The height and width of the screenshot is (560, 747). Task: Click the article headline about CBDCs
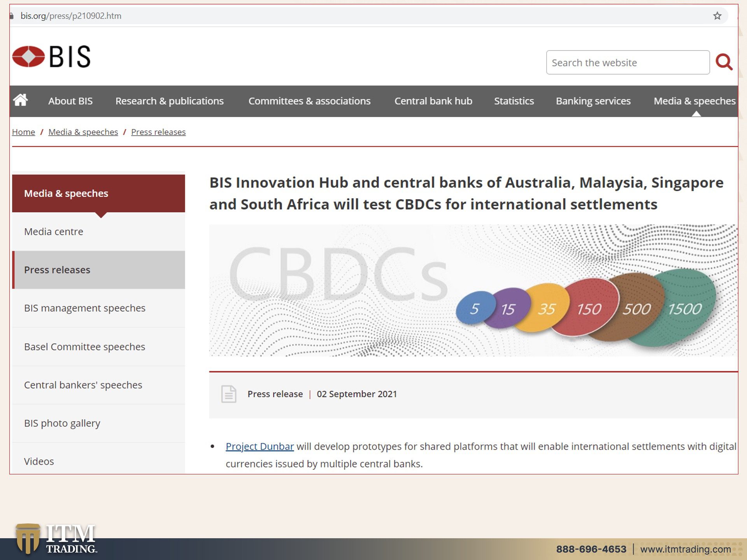(466, 193)
